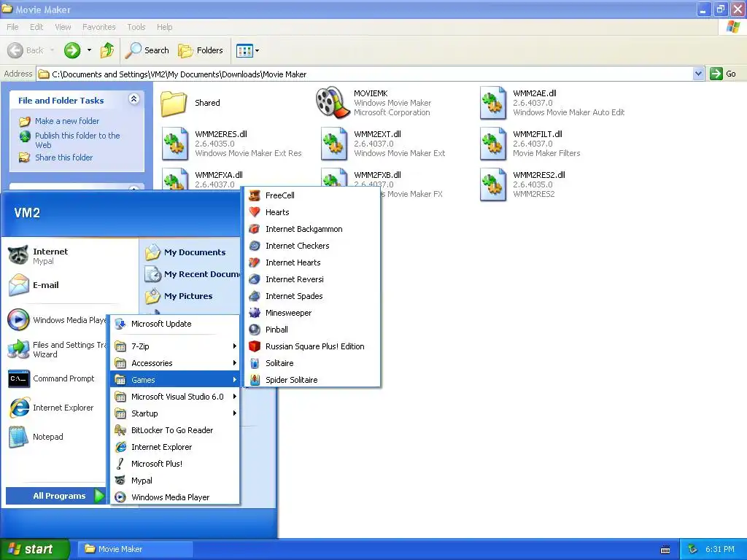This screenshot has width=747, height=560.
Task: Start Internet Spades game
Action: coord(312,296)
